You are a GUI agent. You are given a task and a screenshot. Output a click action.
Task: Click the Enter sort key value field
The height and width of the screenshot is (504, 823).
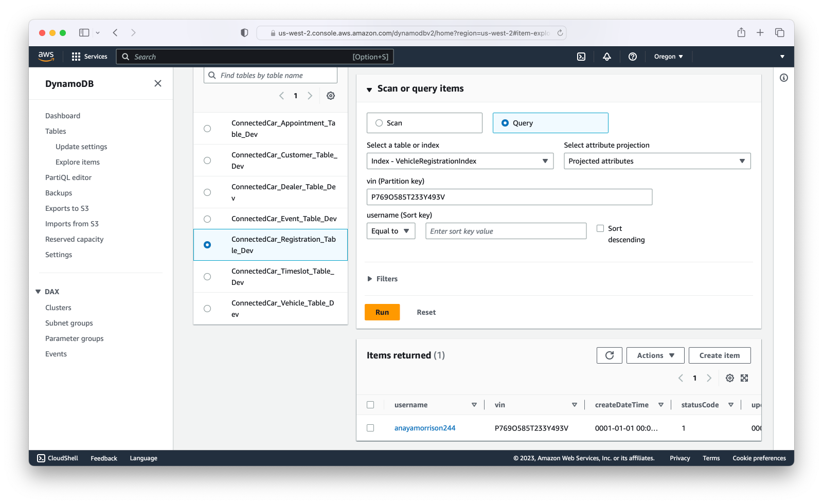coord(506,231)
